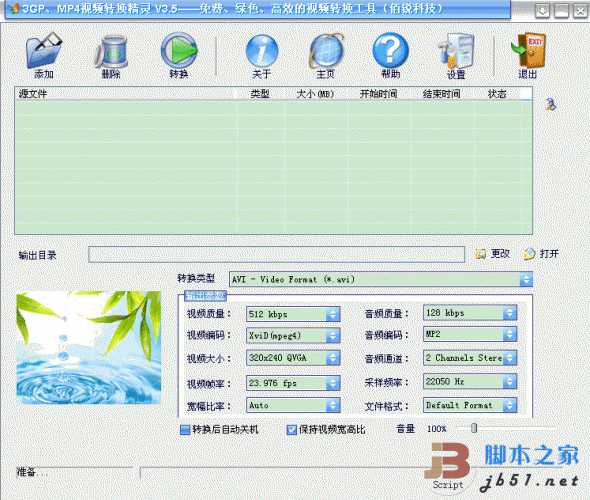The height and width of the screenshot is (500, 590).
Task: Open the 文件格式 Default Format dropdown
Action: [510, 406]
